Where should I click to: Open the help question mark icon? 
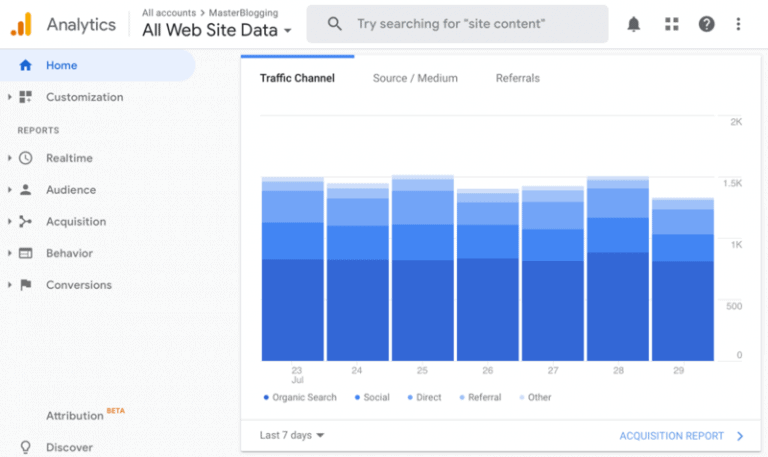pyautogui.click(x=706, y=24)
